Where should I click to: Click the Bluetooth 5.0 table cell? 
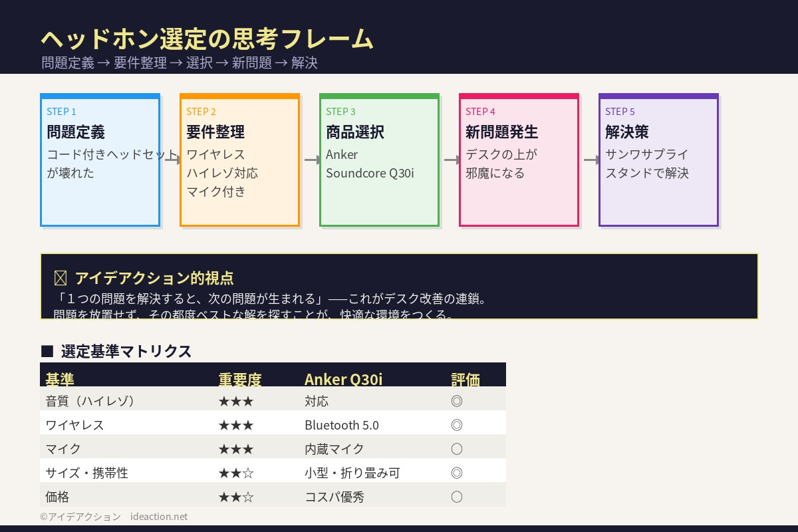pyautogui.click(x=341, y=425)
